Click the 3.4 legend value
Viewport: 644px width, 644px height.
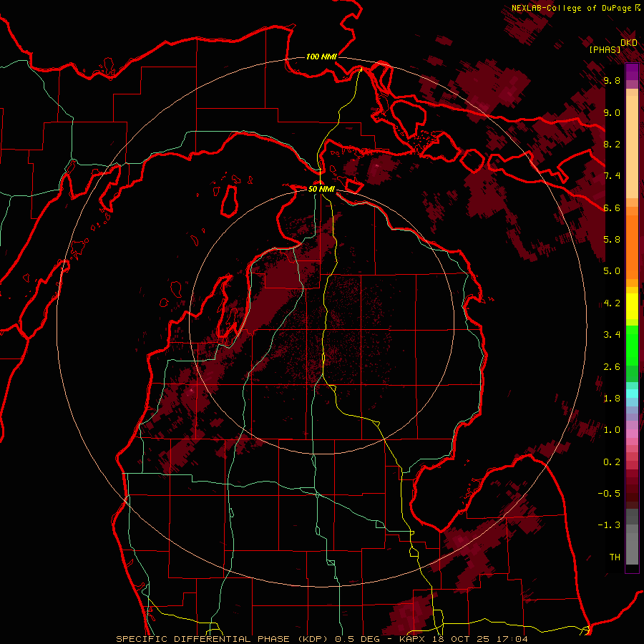coord(612,335)
